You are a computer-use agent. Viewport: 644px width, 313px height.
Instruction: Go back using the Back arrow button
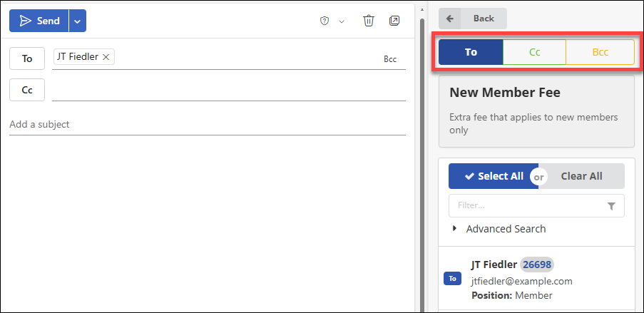pyautogui.click(x=473, y=19)
